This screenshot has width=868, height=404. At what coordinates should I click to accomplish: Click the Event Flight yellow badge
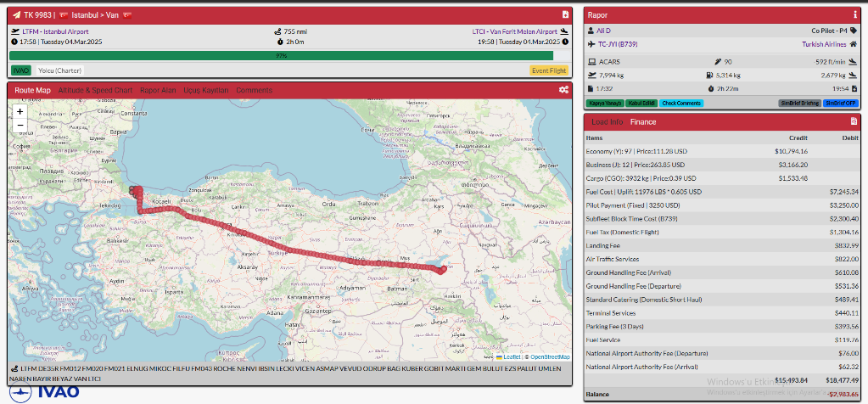click(548, 70)
